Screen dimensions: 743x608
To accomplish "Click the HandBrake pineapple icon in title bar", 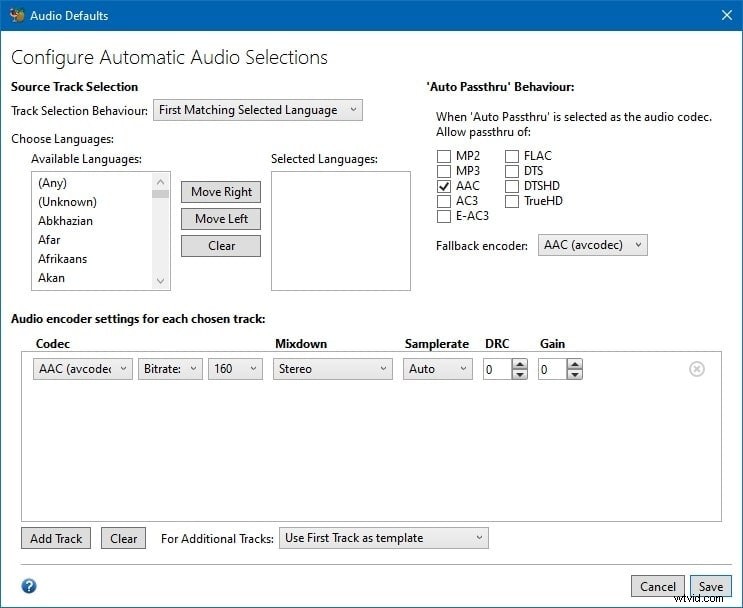I will pyautogui.click(x=16, y=15).
